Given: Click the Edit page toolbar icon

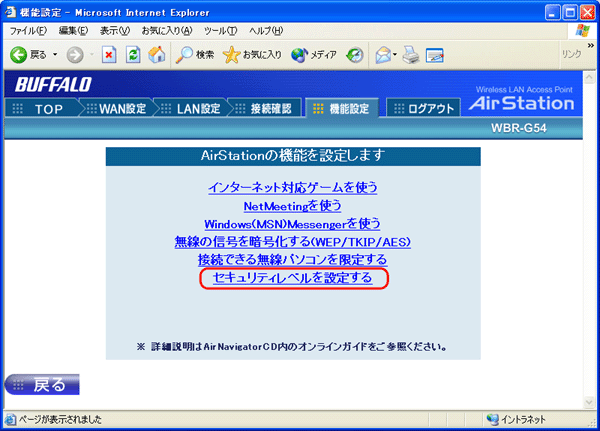Looking at the screenshot, I should tap(435, 55).
